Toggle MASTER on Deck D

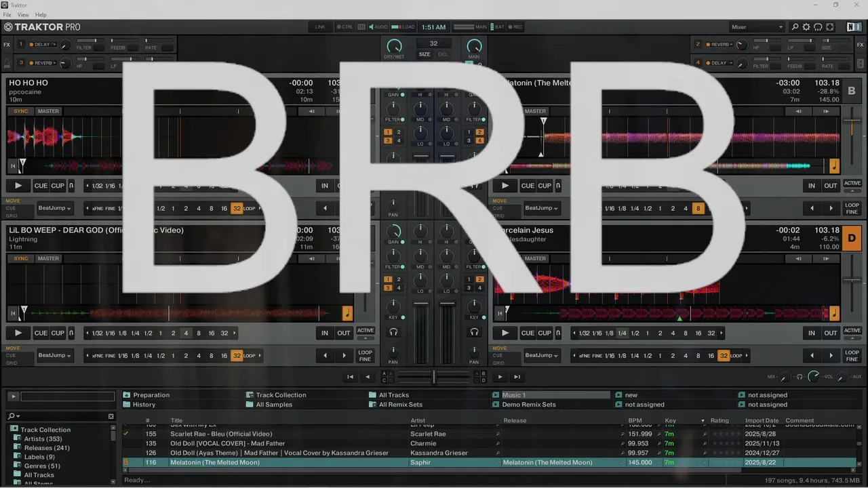(535, 258)
